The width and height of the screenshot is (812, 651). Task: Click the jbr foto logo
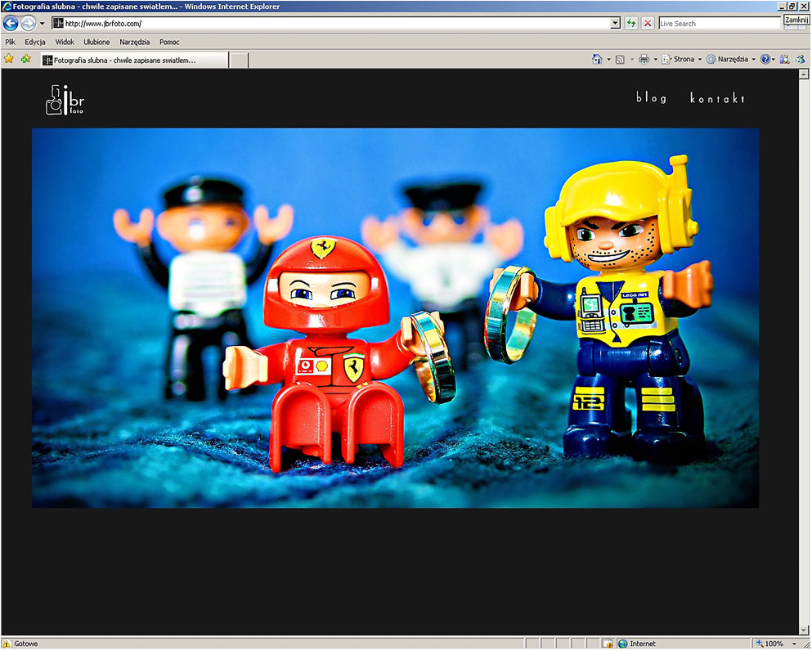(65, 100)
